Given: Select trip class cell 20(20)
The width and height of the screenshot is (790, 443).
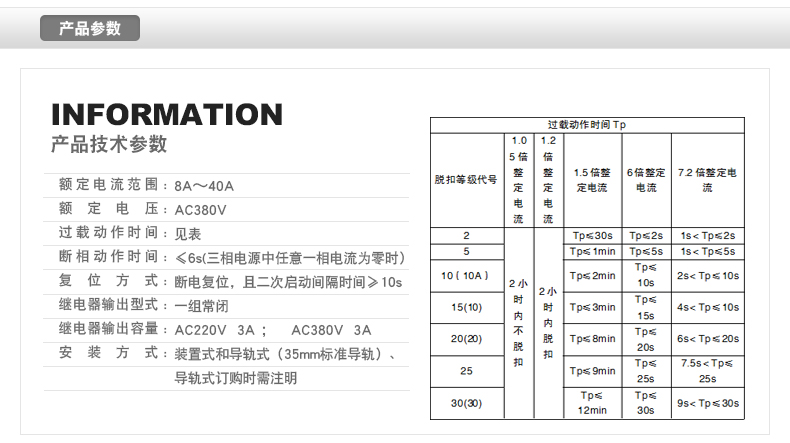Looking at the screenshot, I should point(467,339).
